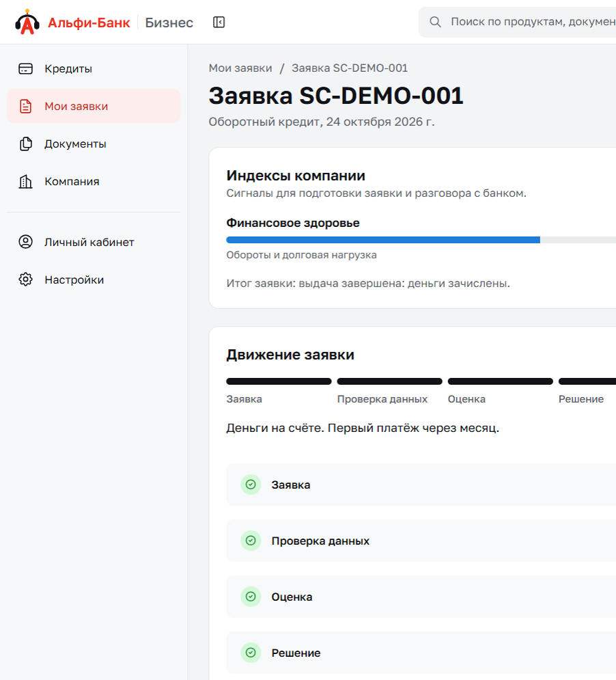Open the Документы section

(94, 144)
